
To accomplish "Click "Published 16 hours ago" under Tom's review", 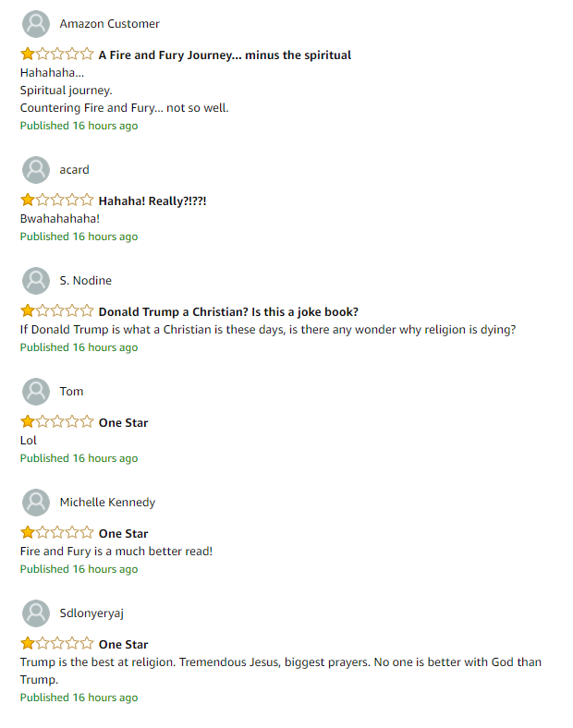I will coord(79,458).
